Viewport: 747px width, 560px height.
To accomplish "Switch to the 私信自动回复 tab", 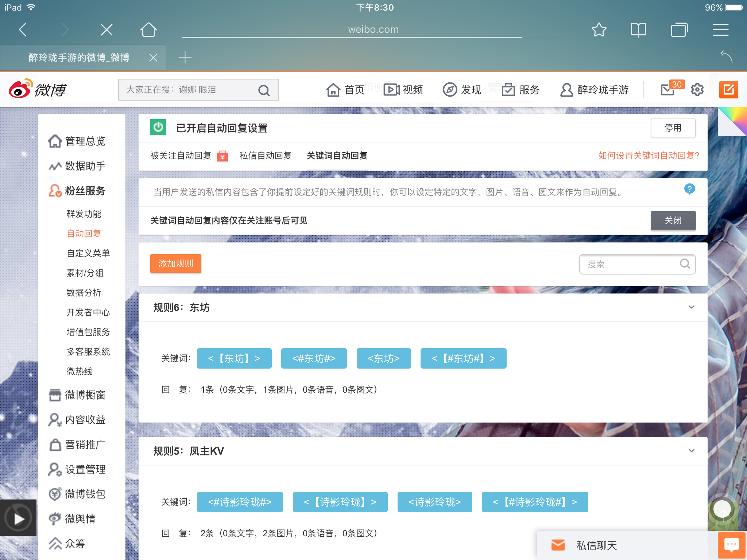I will (x=266, y=156).
